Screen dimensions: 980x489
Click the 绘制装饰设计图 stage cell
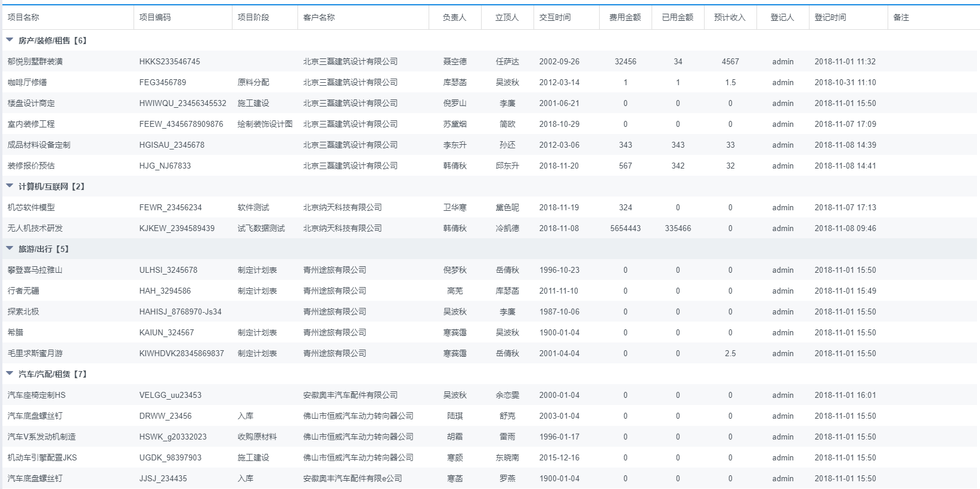[x=265, y=124]
